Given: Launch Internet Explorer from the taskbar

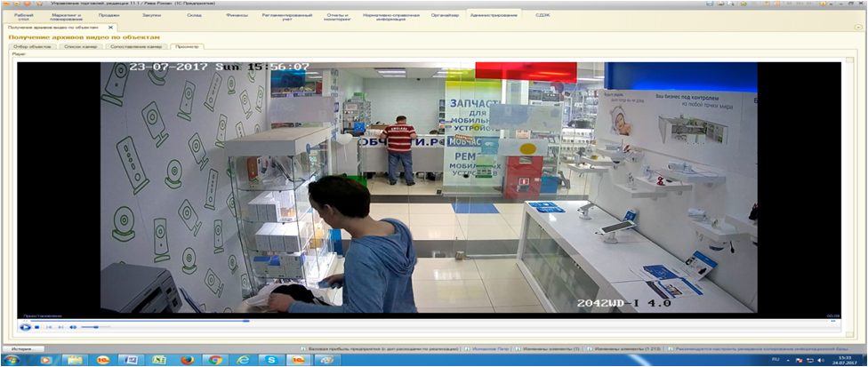Looking at the screenshot, I should [x=243, y=360].
